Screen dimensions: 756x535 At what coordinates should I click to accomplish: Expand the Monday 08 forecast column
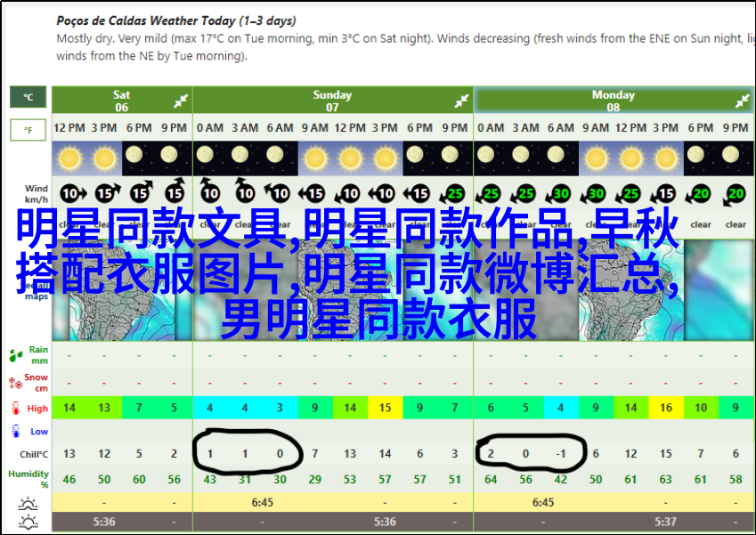(x=743, y=101)
